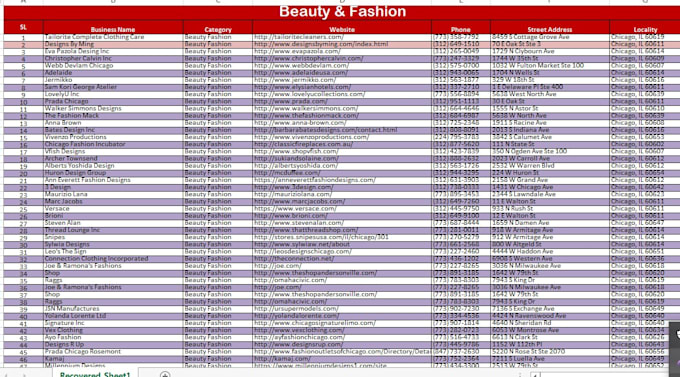Viewport: 680px width, 377px height.
Task: Select the Chicago Fashion Incubator cell
Action: point(113,144)
